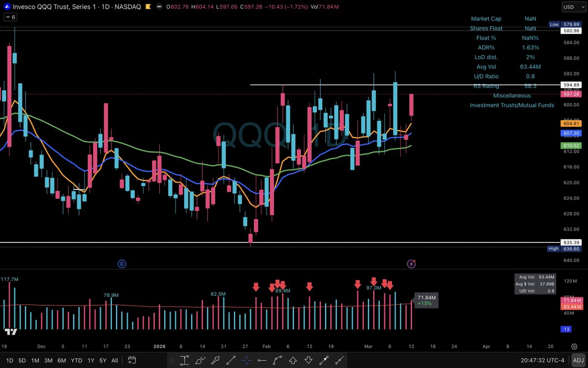Click the Market Cap stat label
The width and height of the screenshot is (588, 368).
click(x=486, y=19)
